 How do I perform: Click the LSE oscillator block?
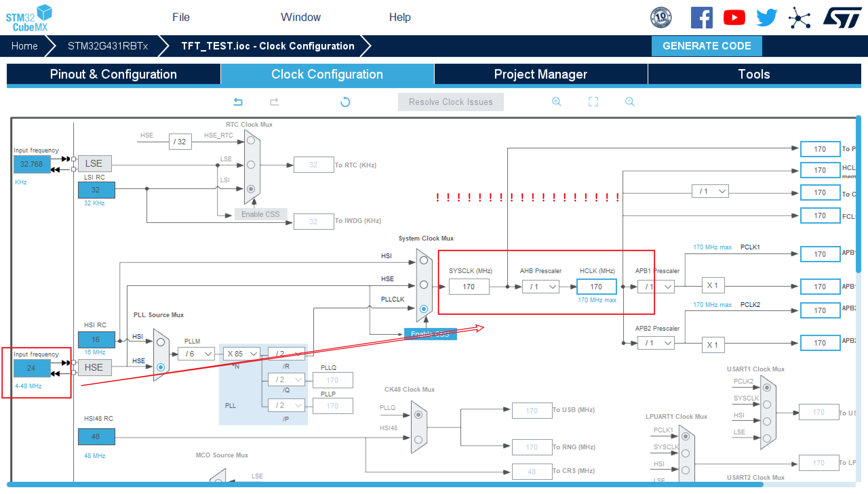point(95,164)
